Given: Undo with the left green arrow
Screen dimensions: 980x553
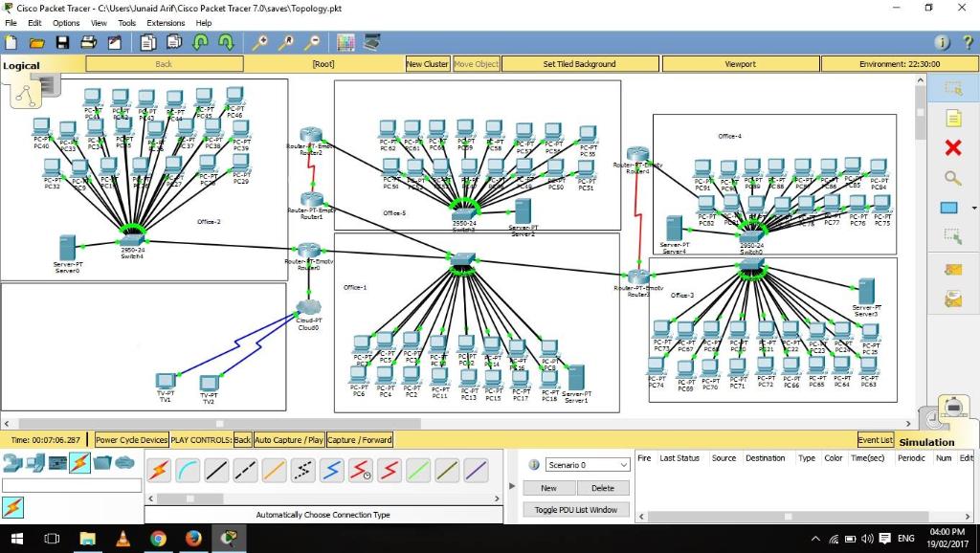Looking at the screenshot, I should point(200,42).
